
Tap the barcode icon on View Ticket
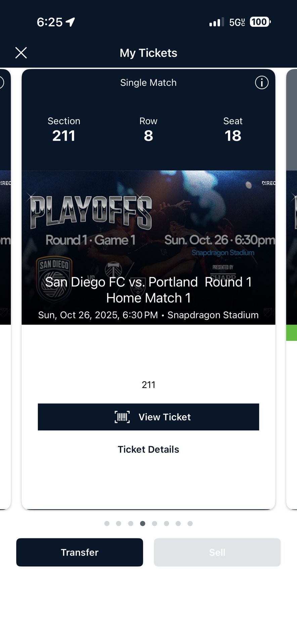(123, 417)
